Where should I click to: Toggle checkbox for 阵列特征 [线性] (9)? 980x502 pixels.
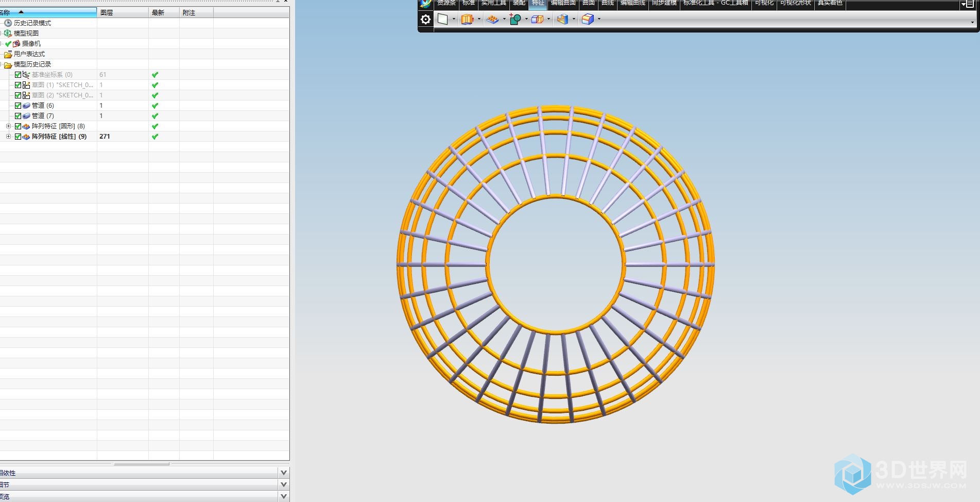(x=18, y=137)
